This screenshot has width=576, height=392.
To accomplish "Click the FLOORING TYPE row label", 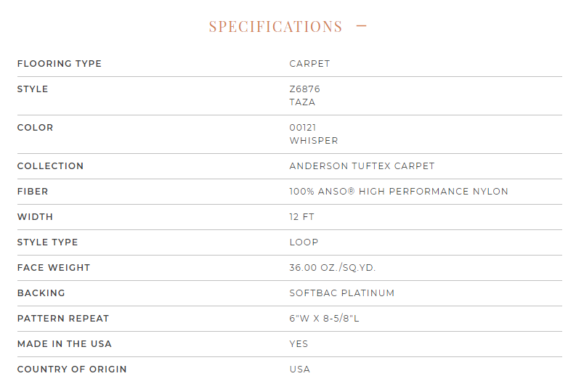I will point(59,63).
